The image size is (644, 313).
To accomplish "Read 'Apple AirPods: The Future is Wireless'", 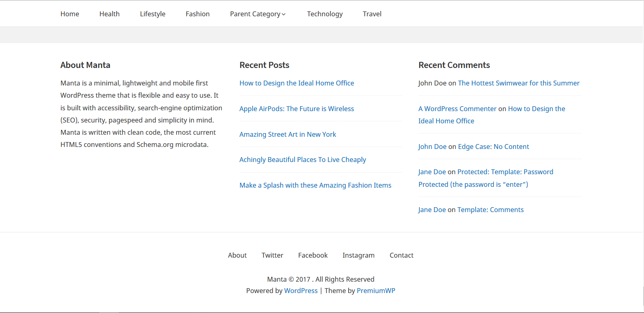I will coord(297,109).
